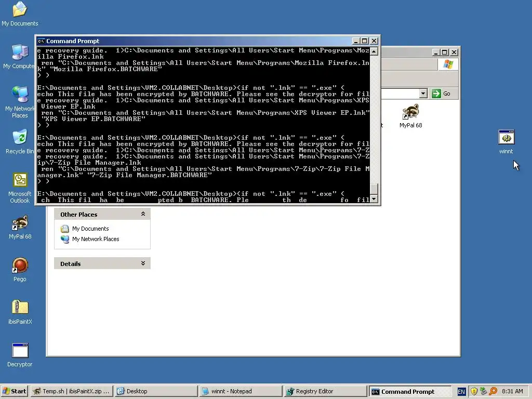The width and height of the screenshot is (532, 399).
Task: Click the security shield tray icon
Action: pyautogui.click(x=474, y=391)
